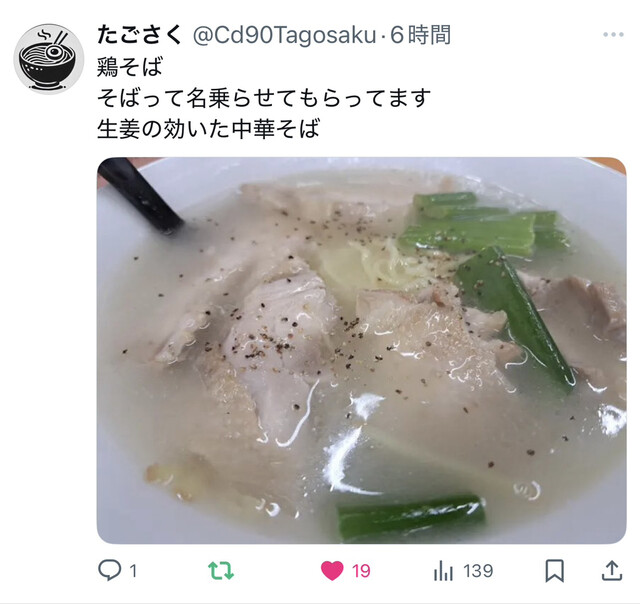Click the view count 139
This screenshot has width=640, height=604.
[478, 571]
